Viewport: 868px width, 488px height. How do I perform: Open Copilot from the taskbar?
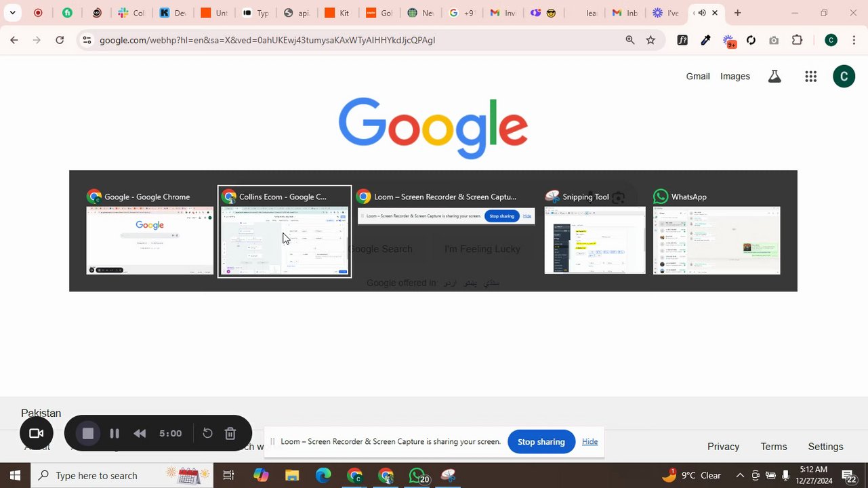click(x=261, y=476)
